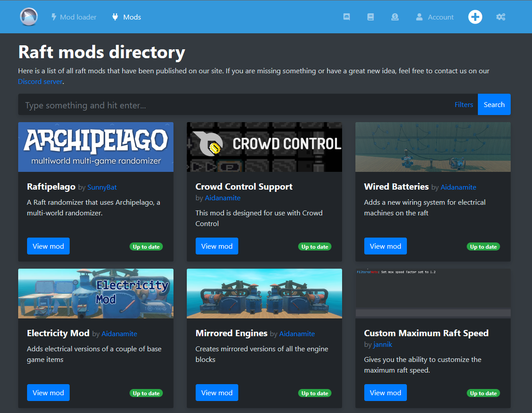Viewport: 532px width, 413px height.
Task: Click the Raft mods directory heading
Action: click(102, 53)
